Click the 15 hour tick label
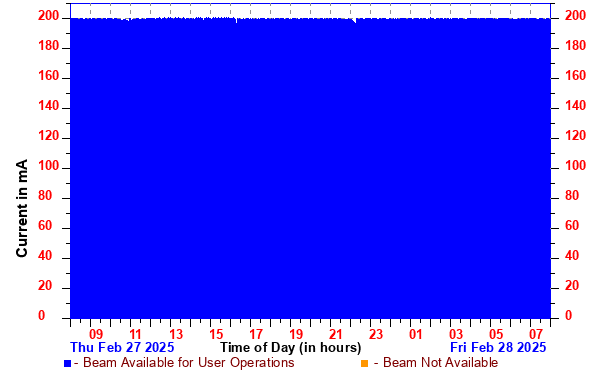The image size is (600, 373). (216, 334)
